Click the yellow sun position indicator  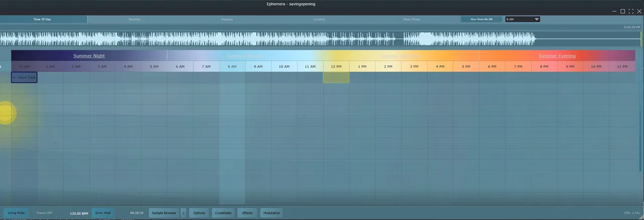[6, 112]
